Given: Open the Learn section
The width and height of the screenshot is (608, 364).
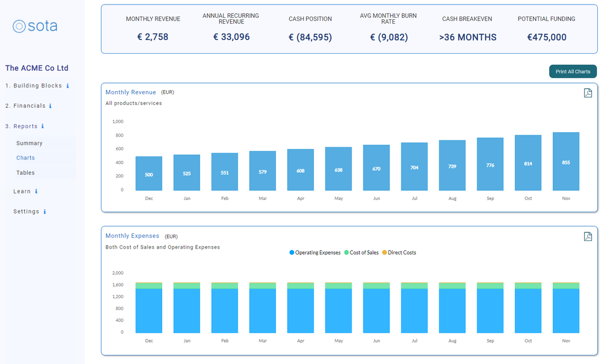Looking at the screenshot, I should 22,191.
